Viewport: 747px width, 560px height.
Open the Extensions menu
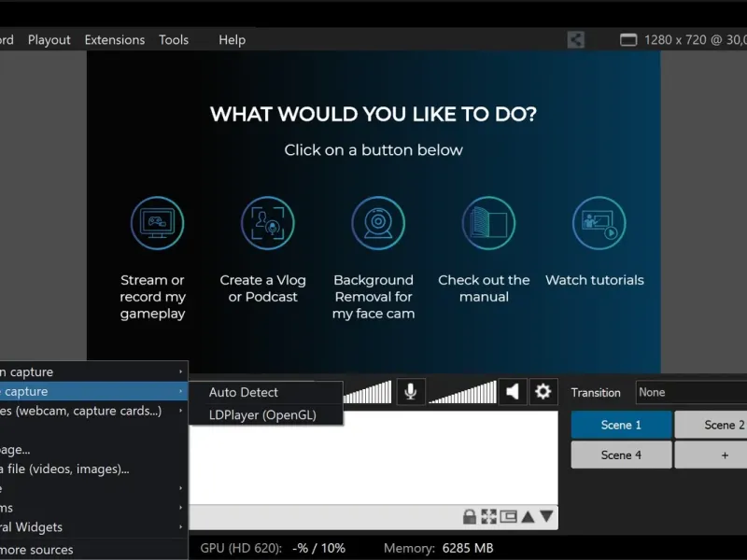[115, 39]
